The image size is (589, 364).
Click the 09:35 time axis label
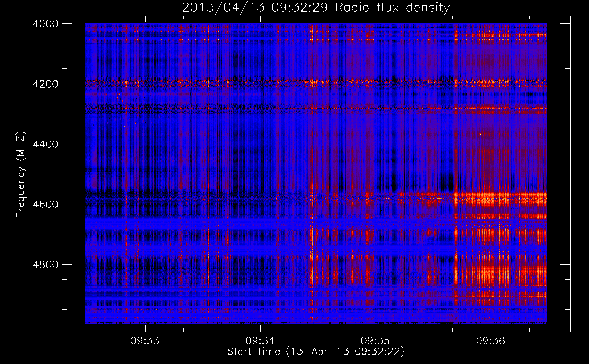[x=375, y=341]
